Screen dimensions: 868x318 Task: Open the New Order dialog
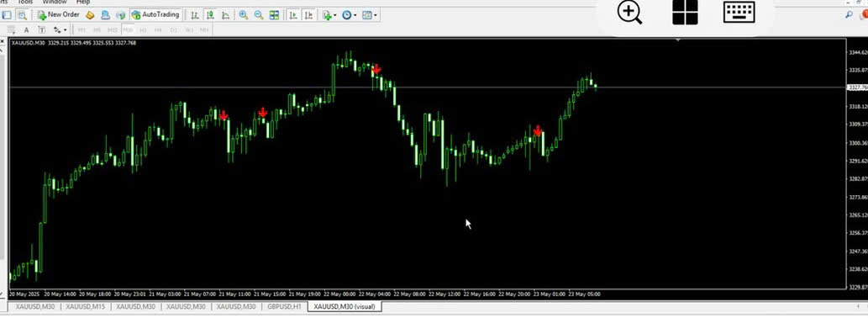coord(59,15)
